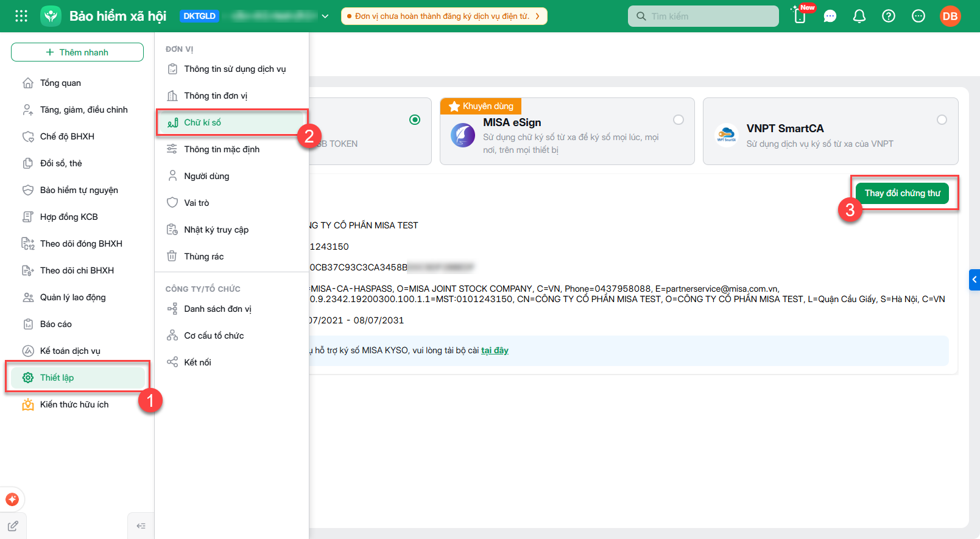980x539 pixels.
Task: Click the tại đây download link
Action: pyautogui.click(x=495, y=350)
